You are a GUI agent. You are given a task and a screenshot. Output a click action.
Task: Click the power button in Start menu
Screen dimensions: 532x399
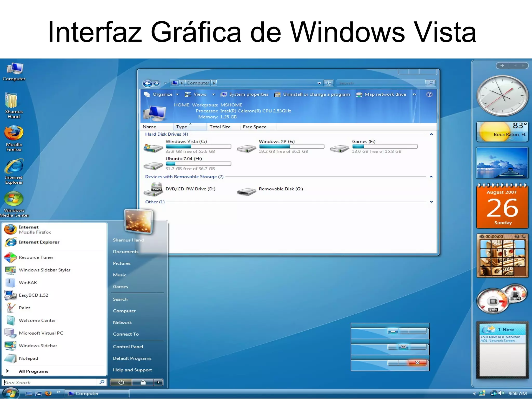[121, 382]
